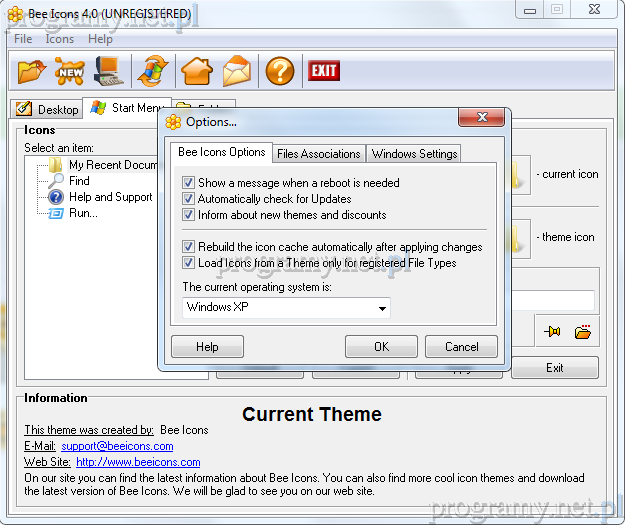Image resolution: width=625 pixels, height=525 pixels.
Task: Open the support@beeicons.com email link
Action: pos(117,446)
